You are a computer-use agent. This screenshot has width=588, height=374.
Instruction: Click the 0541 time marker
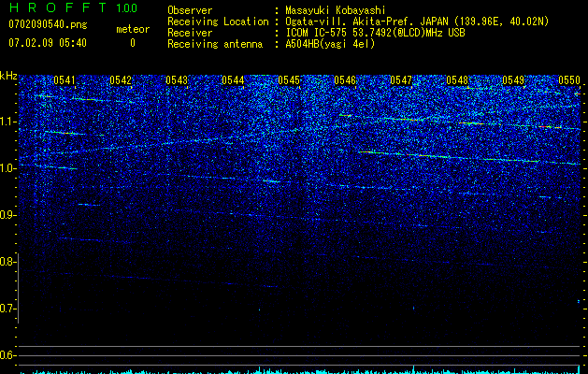65,79
